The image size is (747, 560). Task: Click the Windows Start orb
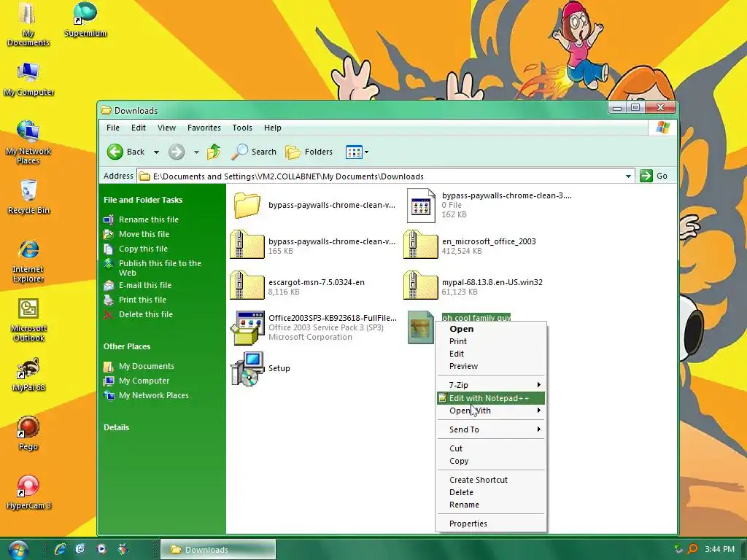point(18,550)
